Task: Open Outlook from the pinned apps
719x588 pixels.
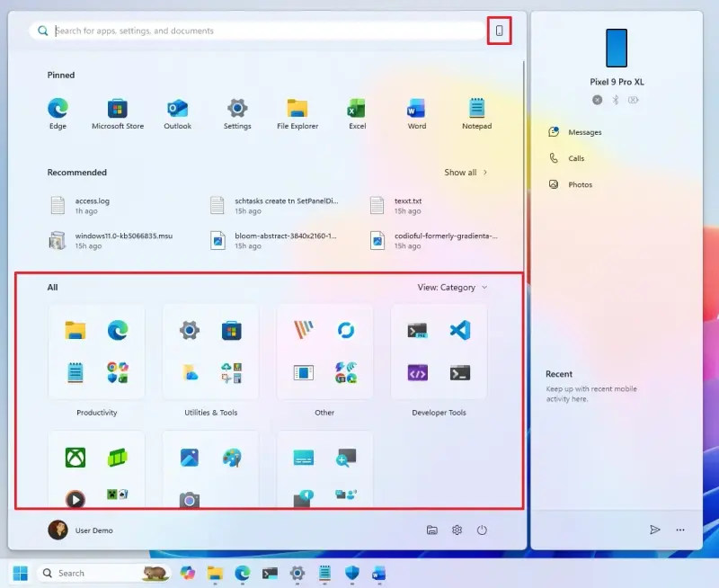Action: pyautogui.click(x=177, y=106)
